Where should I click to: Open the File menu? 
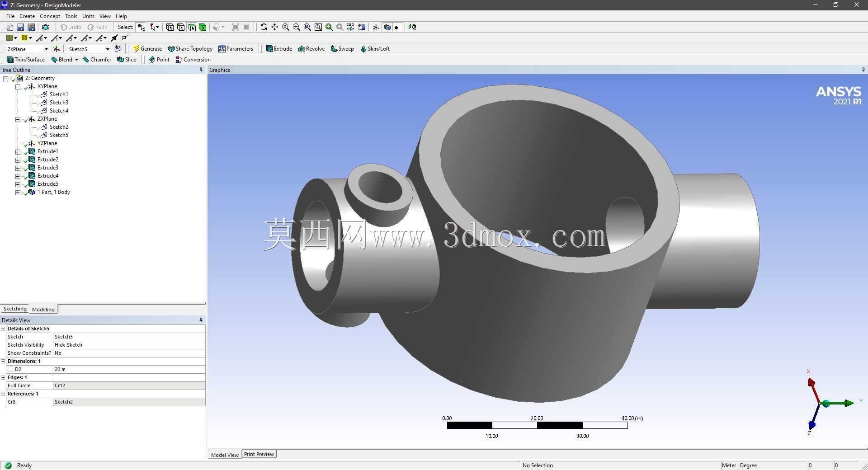[x=10, y=16]
